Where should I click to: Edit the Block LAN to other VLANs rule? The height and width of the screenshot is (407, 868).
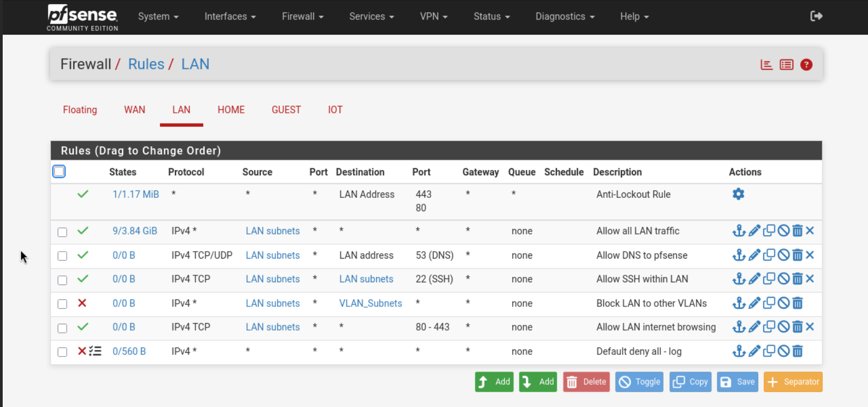tap(754, 303)
